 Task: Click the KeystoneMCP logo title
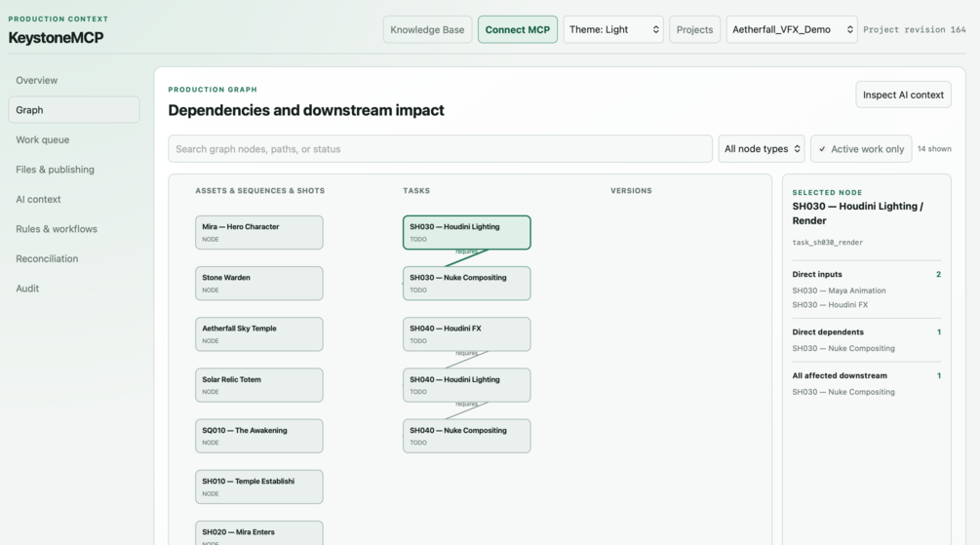(56, 37)
